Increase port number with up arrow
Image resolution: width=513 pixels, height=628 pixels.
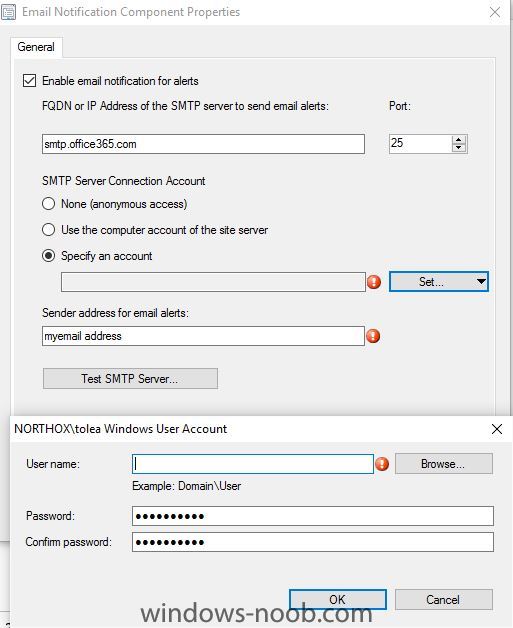459,140
